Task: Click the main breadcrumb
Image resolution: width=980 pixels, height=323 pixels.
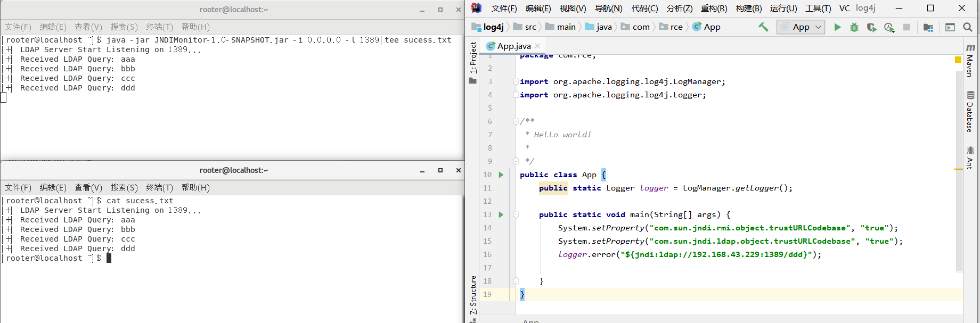Action: pyautogui.click(x=560, y=27)
